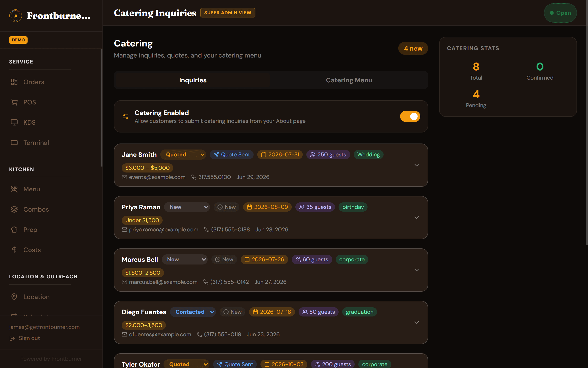Click the Prep chef hat icon
Viewport: 588px width, 368px height.
coord(14,230)
